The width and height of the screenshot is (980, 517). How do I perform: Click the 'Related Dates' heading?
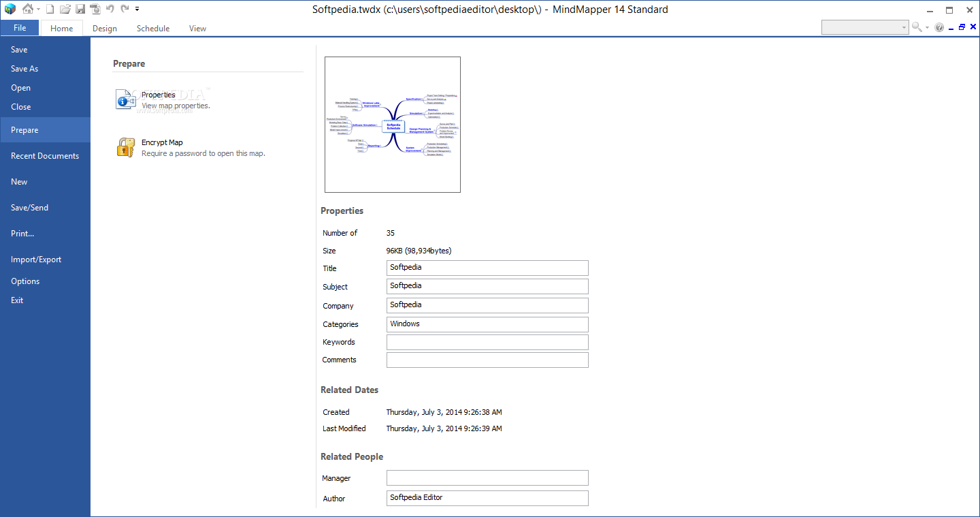coord(350,390)
